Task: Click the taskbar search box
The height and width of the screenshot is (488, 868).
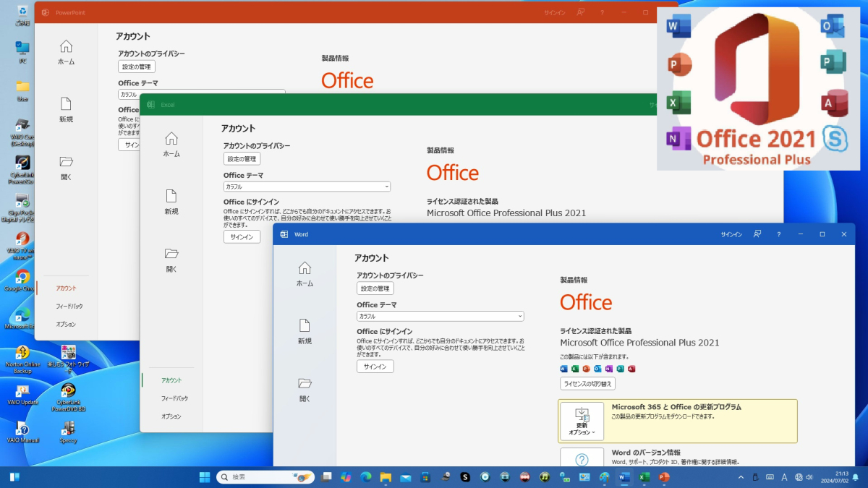Action: click(265, 477)
